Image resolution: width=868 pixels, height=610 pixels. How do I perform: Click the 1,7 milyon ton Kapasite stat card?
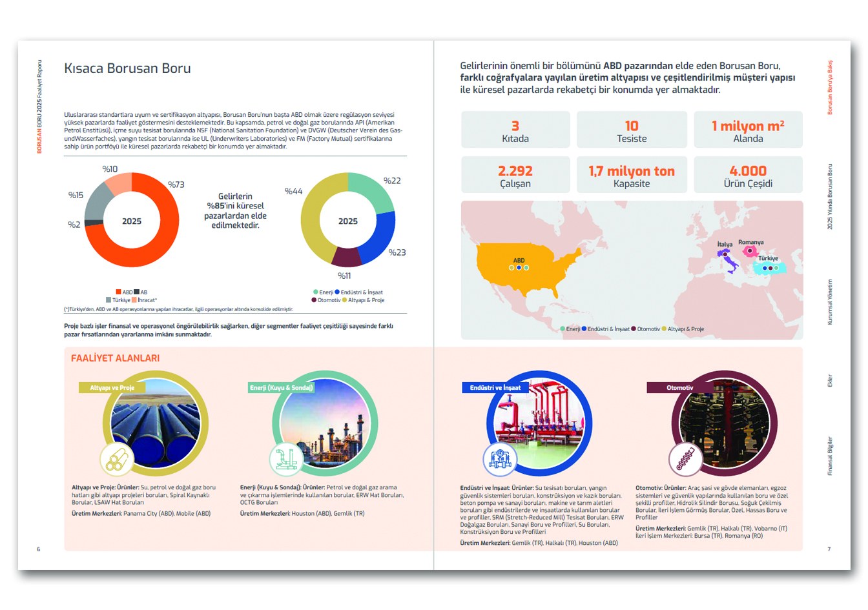(632, 175)
